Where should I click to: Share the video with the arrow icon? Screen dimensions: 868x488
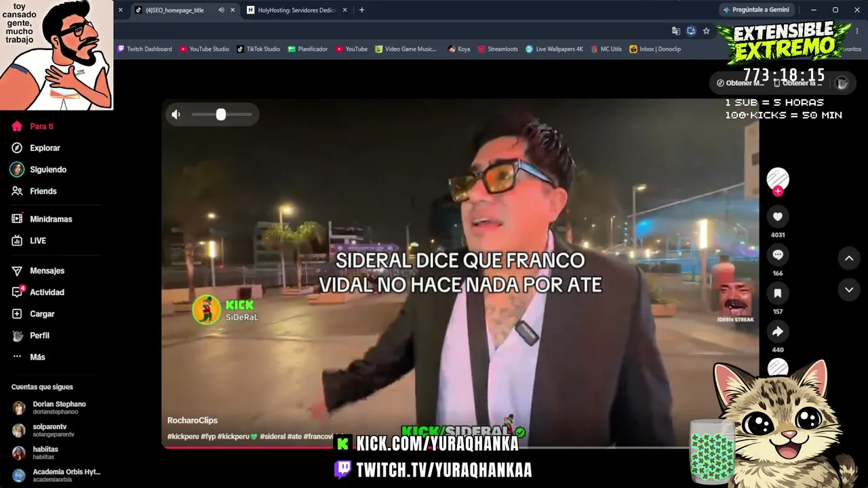pyautogui.click(x=778, y=331)
